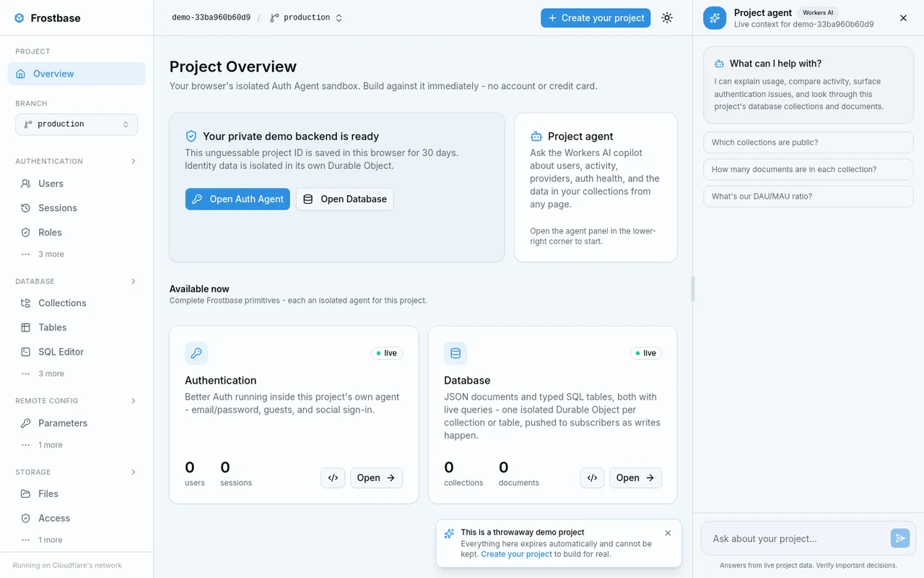Open Access under Storage

(x=77, y=518)
